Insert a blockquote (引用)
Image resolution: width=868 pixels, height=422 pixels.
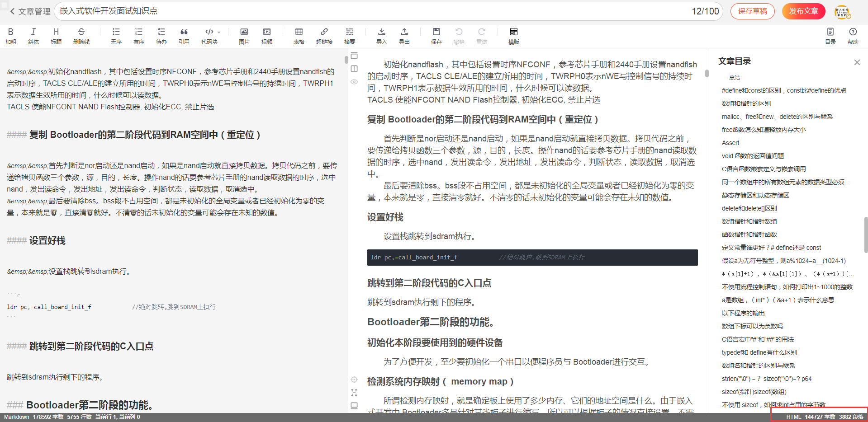184,36
